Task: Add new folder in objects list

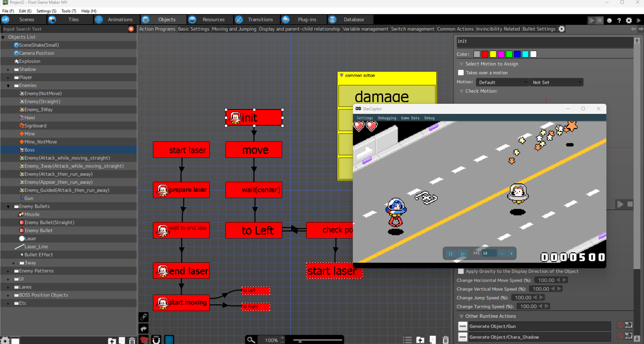Action: 112,341
